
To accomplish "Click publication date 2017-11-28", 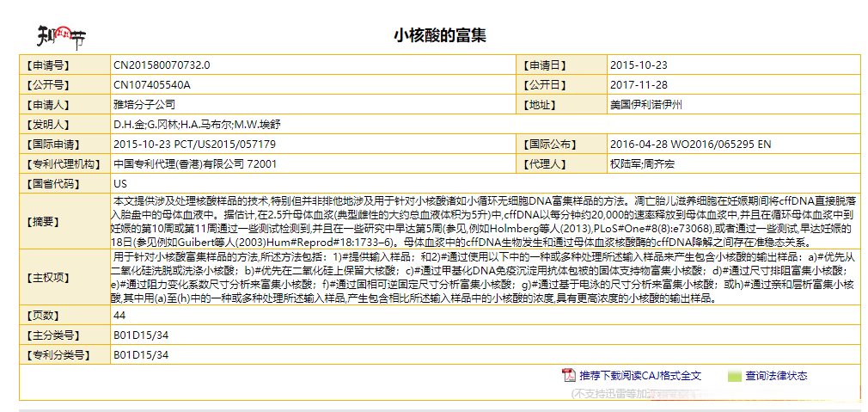I will pyautogui.click(x=639, y=85).
